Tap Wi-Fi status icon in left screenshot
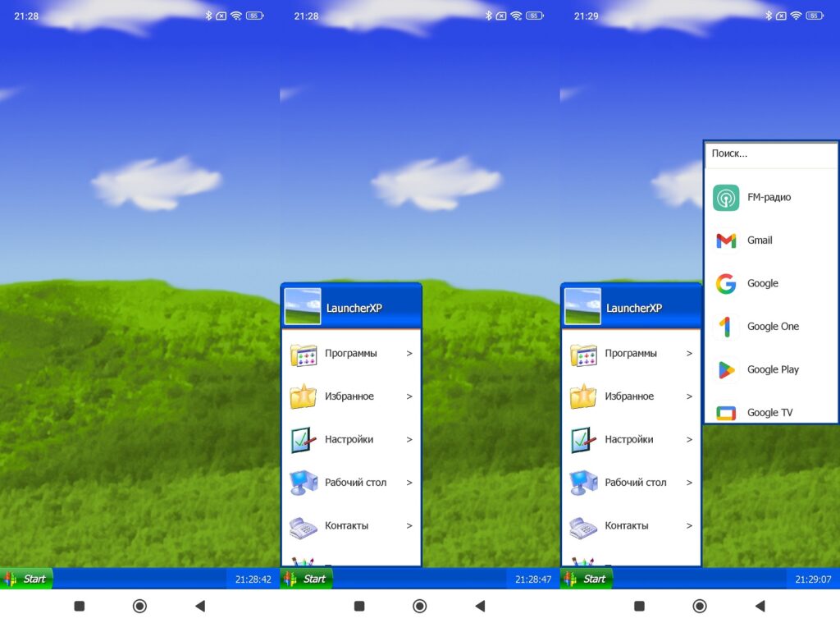 236,16
